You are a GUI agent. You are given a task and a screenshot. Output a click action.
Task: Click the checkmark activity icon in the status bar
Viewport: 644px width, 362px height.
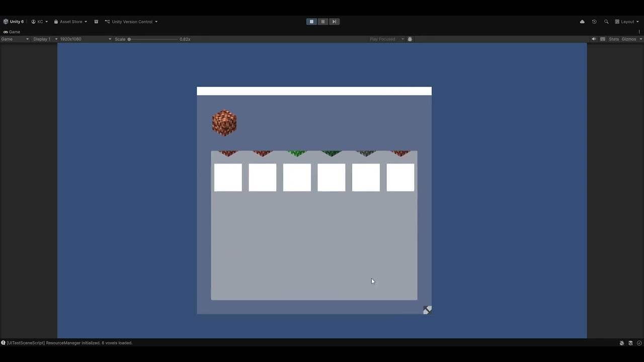[x=639, y=343]
